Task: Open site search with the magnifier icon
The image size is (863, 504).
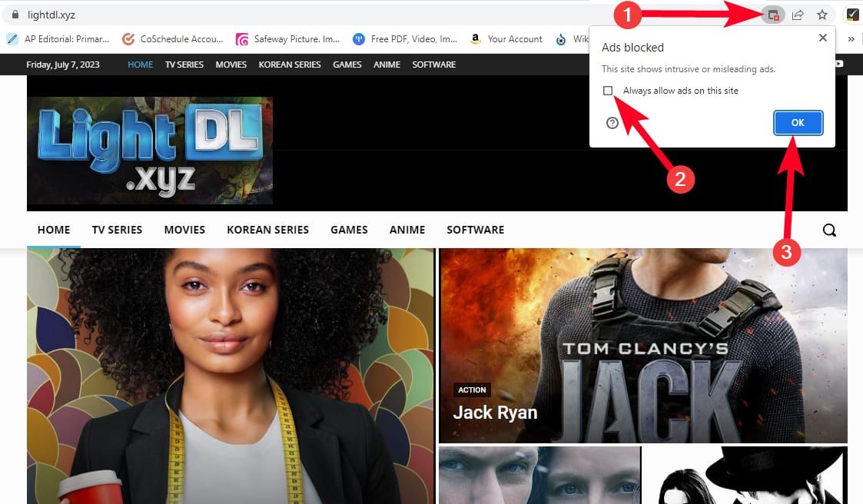Action: click(829, 230)
